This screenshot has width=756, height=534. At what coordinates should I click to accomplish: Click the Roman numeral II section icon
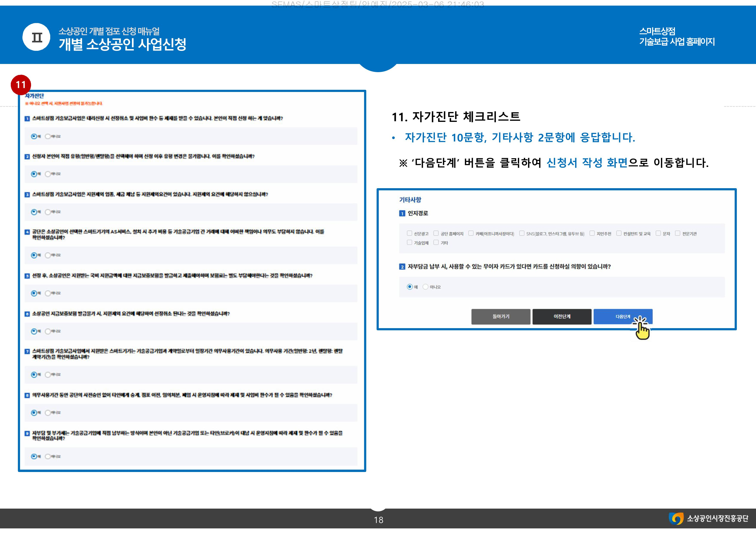tap(37, 37)
